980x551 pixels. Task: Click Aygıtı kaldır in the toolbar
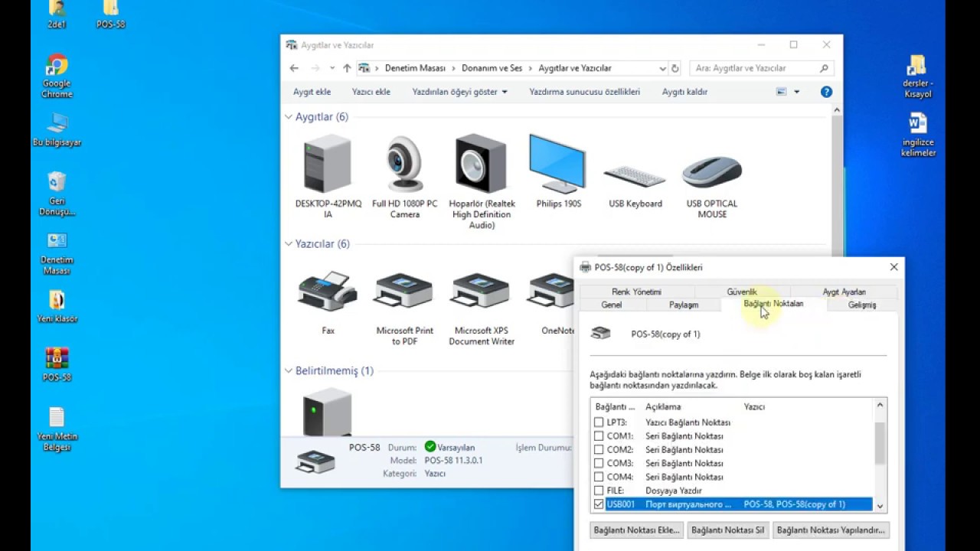click(x=684, y=92)
